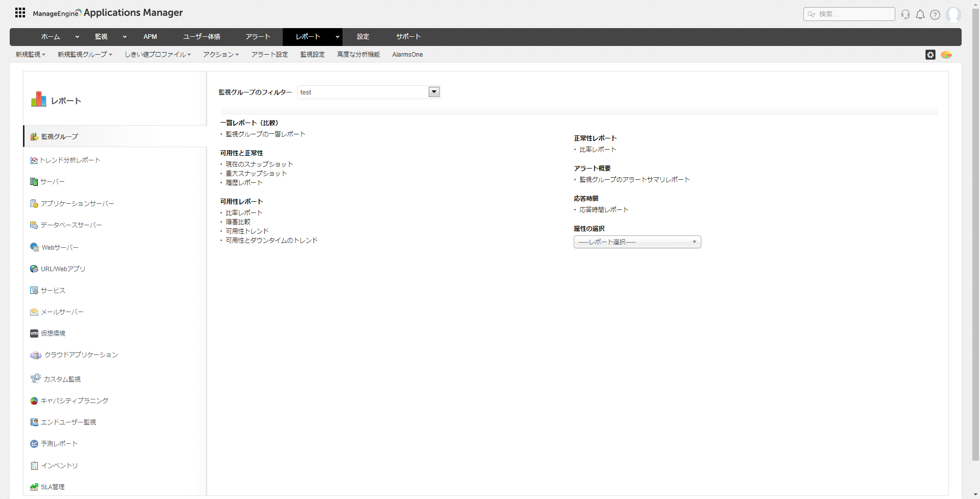Open 障害比較 report link
980x499 pixels.
[x=238, y=222]
